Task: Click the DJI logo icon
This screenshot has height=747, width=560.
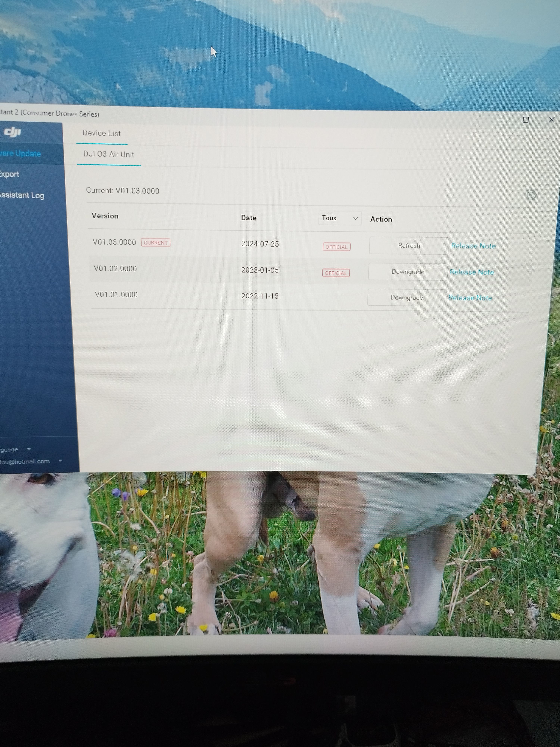Action: tap(13, 132)
